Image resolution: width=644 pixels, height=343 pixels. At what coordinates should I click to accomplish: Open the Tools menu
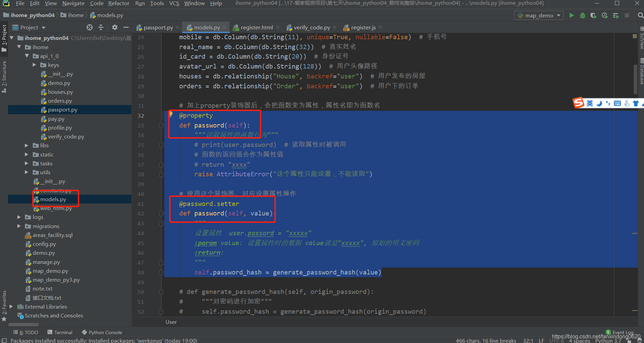157,3
